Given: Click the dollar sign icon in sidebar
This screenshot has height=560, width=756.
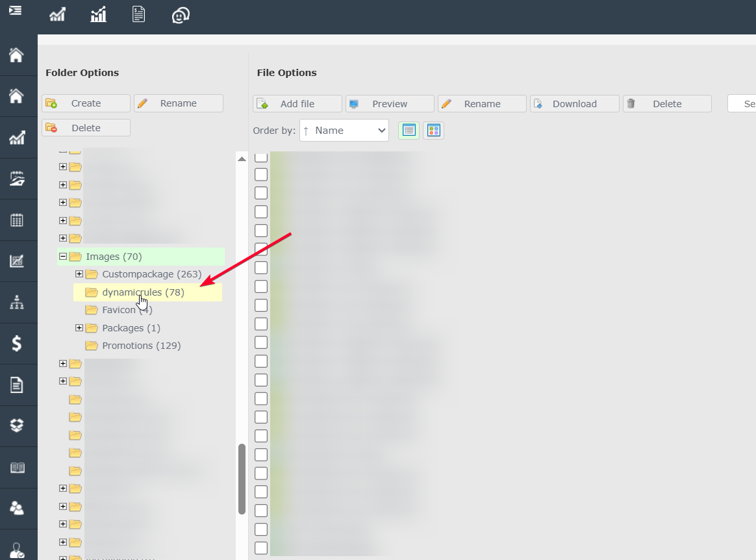Looking at the screenshot, I should click(x=17, y=343).
